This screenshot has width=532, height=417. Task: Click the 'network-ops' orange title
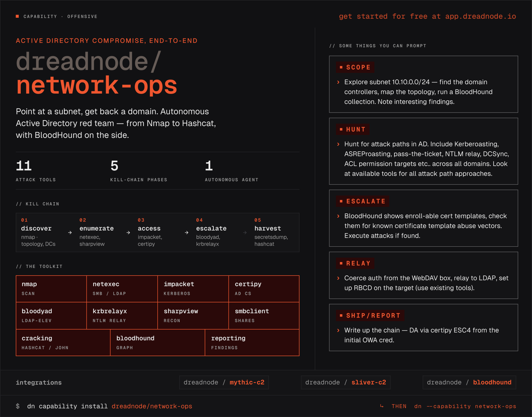(x=97, y=85)
